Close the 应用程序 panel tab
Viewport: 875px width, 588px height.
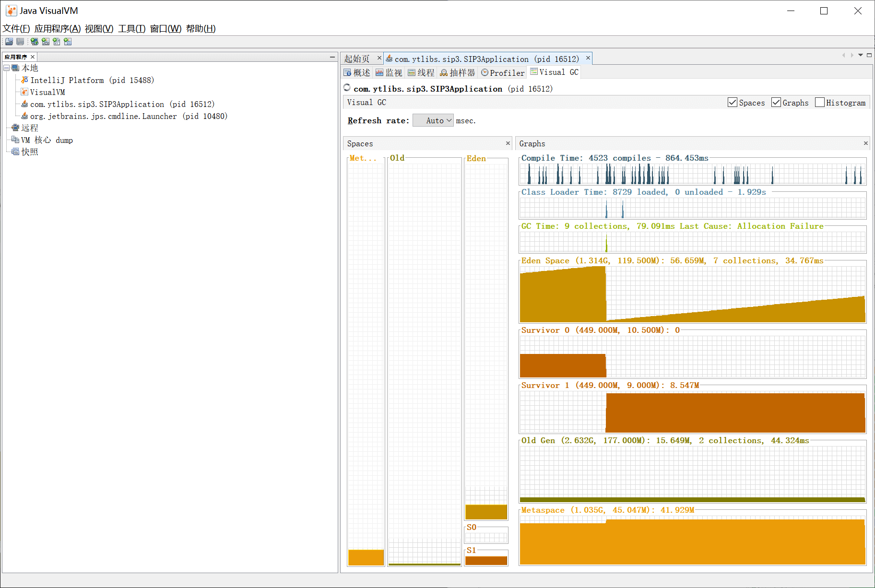pyautogui.click(x=33, y=57)
